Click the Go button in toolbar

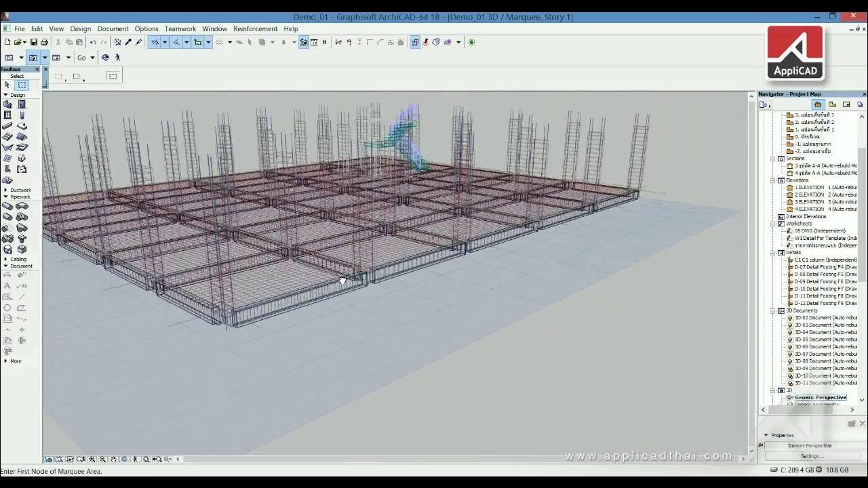[x=81, y=58]
